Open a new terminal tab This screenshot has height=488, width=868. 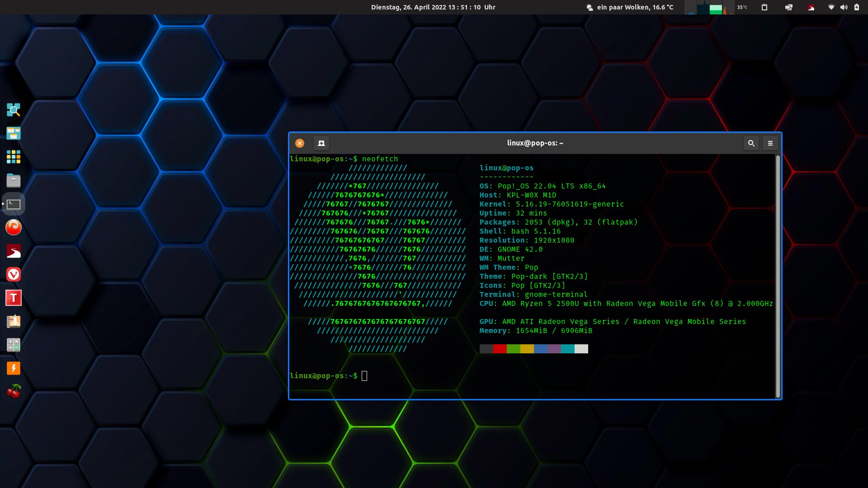(x=321, y=143)
